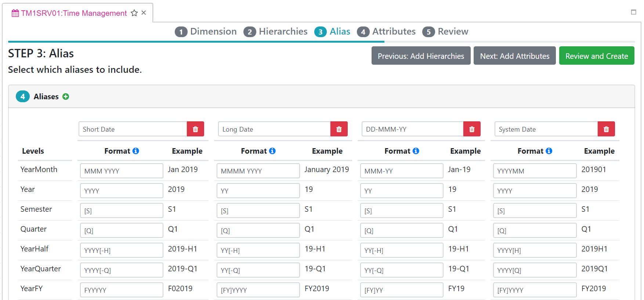This screenshot has height=300, width=644.
Task: Close the TM1SRV01:Time Management tab
Action: (144, 13)
